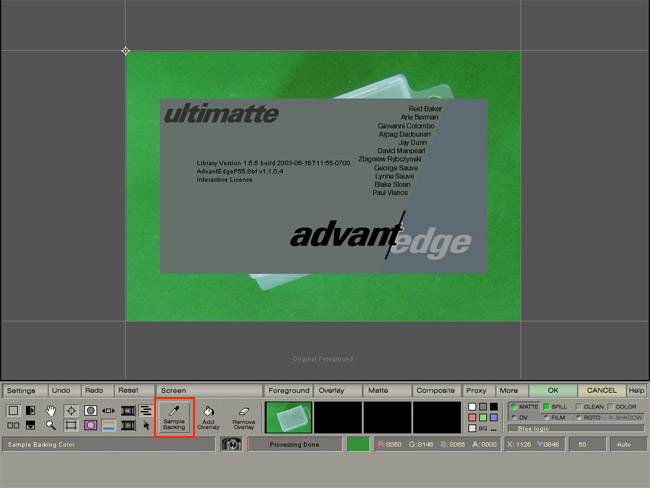Switch to the Composite tab
The image size is (650, 488).
pyautogui.click(x=436, y=391)
